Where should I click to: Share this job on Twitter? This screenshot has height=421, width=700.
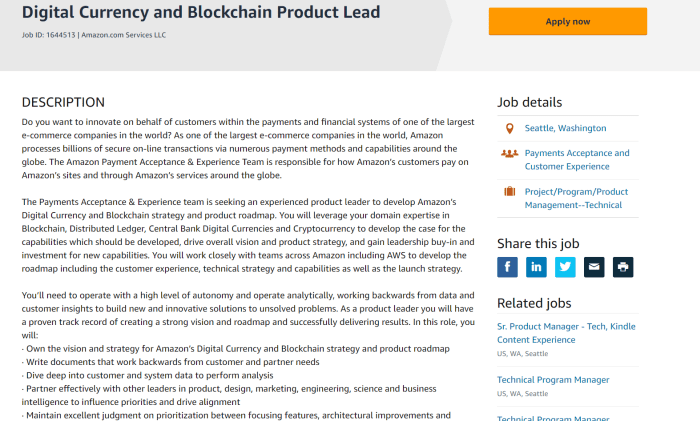coord(566,267)
